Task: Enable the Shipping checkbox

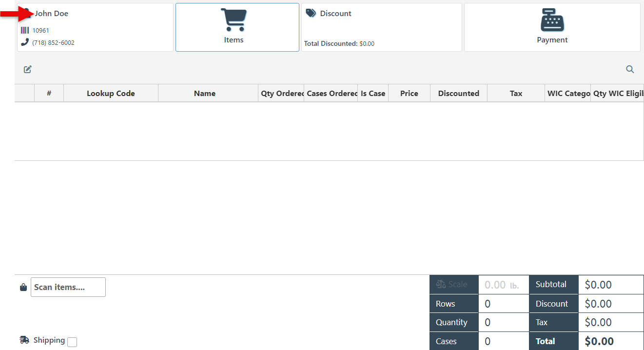Action: (x=72, y=342)
